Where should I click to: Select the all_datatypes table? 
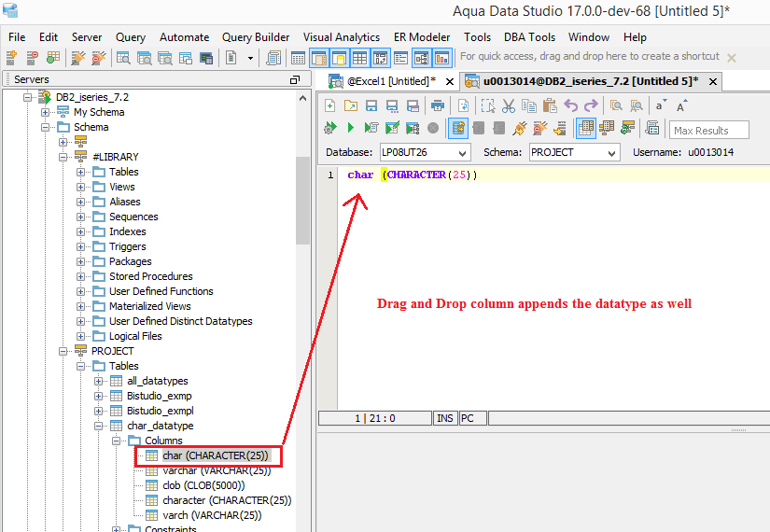coord(157,381)
